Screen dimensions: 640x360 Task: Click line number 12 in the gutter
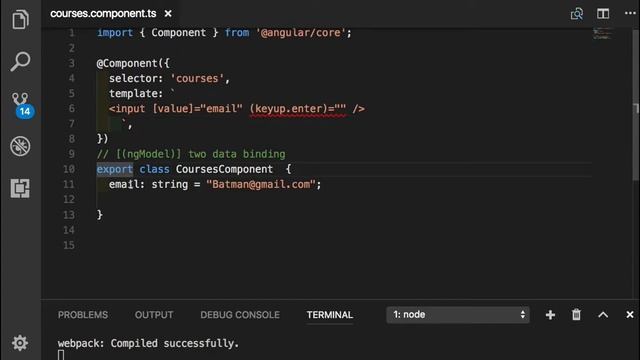[x=69, y=199]
